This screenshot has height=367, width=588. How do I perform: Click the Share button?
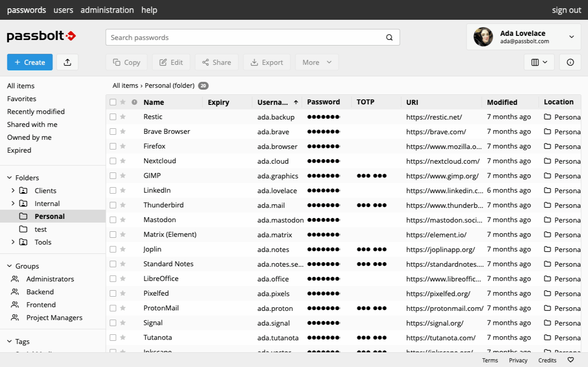click(x=216, y=62)
